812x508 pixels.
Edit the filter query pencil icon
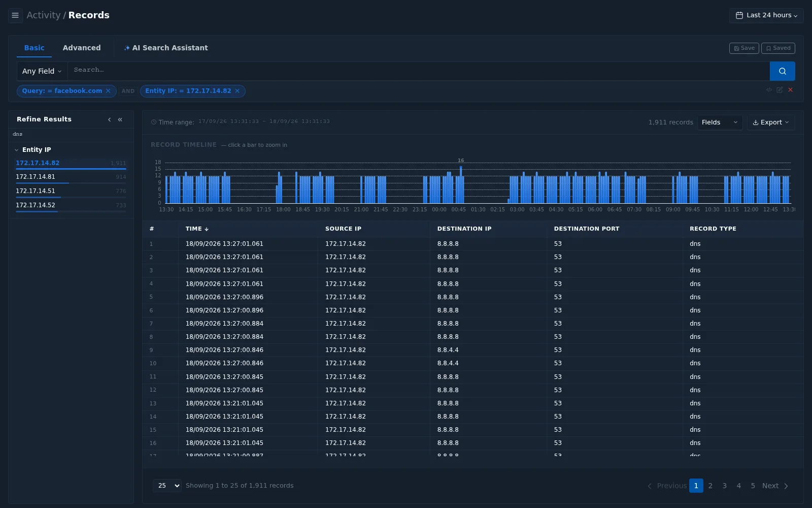780,90
